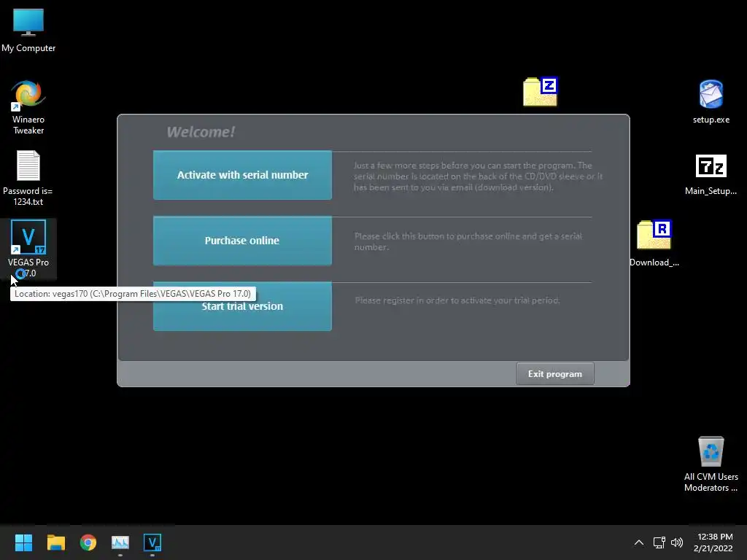This screenshot has height=560, width=747.
Task: Click the serial number description text
Action: pyautogui.click(x=478, y=176)
